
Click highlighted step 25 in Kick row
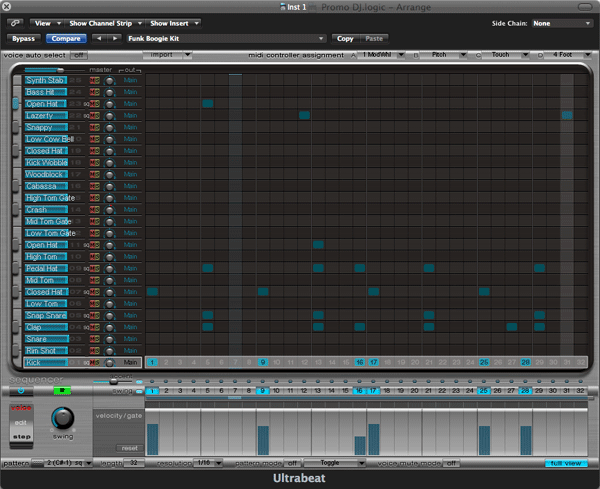click(x=484, y=362)
